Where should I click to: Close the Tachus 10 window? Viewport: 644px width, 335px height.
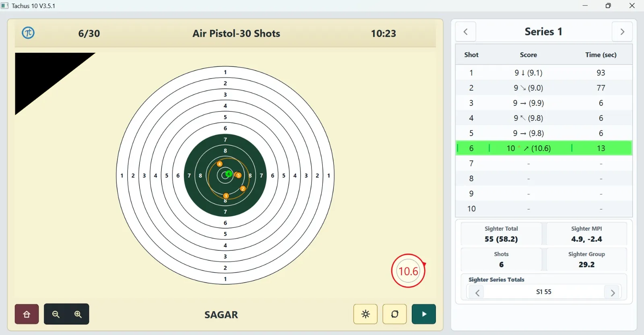tap(632, 6)
